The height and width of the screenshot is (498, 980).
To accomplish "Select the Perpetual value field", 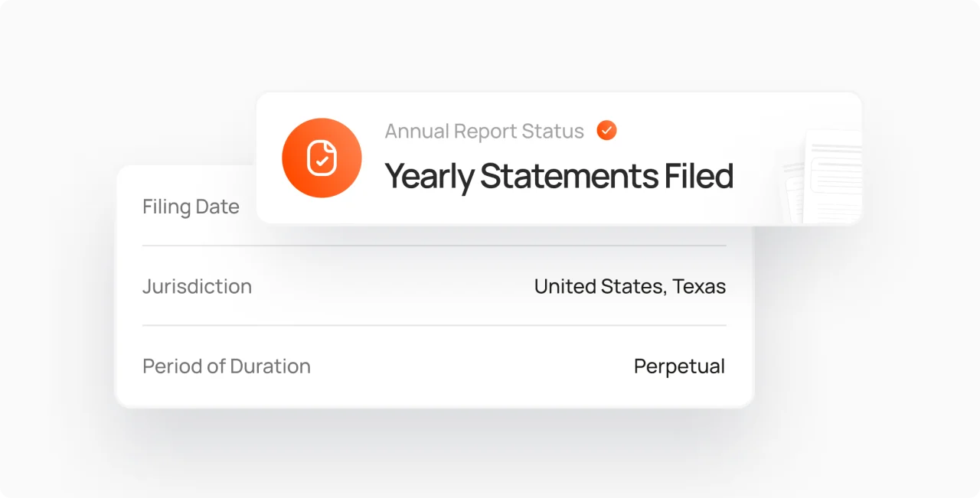I will [x=679, y=366].
